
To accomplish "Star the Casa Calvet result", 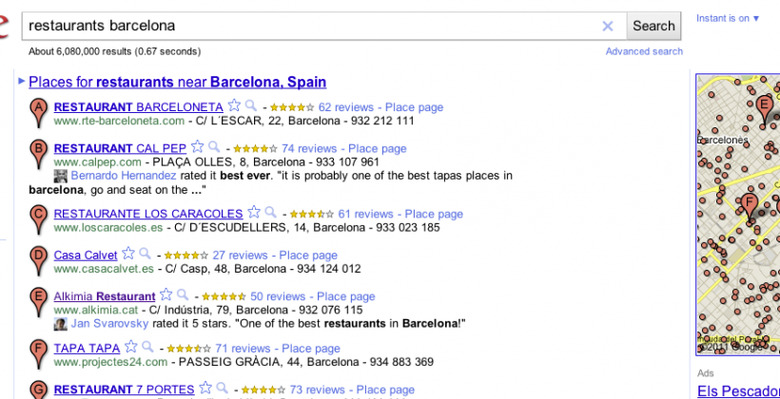I will click(128, 253).
